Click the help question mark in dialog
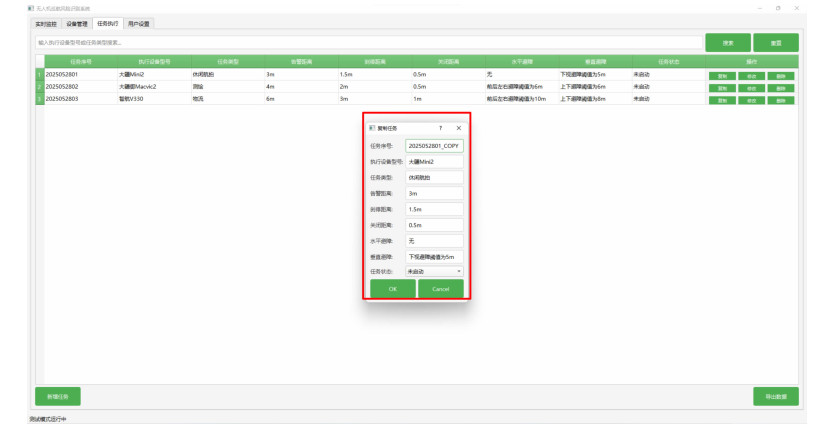 (440, 129)
